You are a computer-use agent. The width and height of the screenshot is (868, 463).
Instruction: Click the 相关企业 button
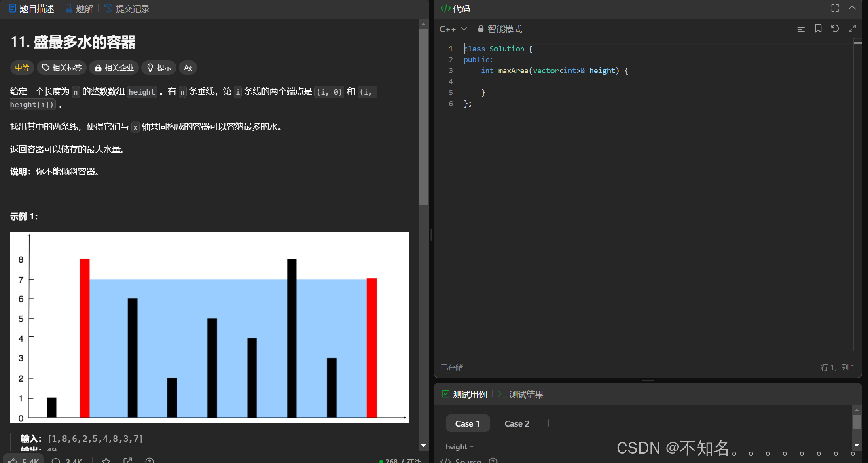(x=114, y=68)
